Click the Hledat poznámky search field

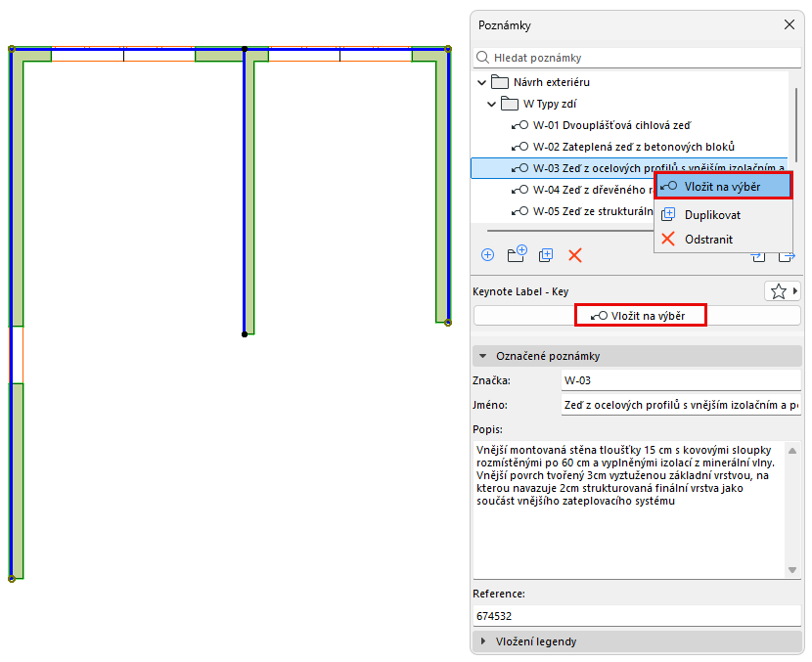coord(637,58)
